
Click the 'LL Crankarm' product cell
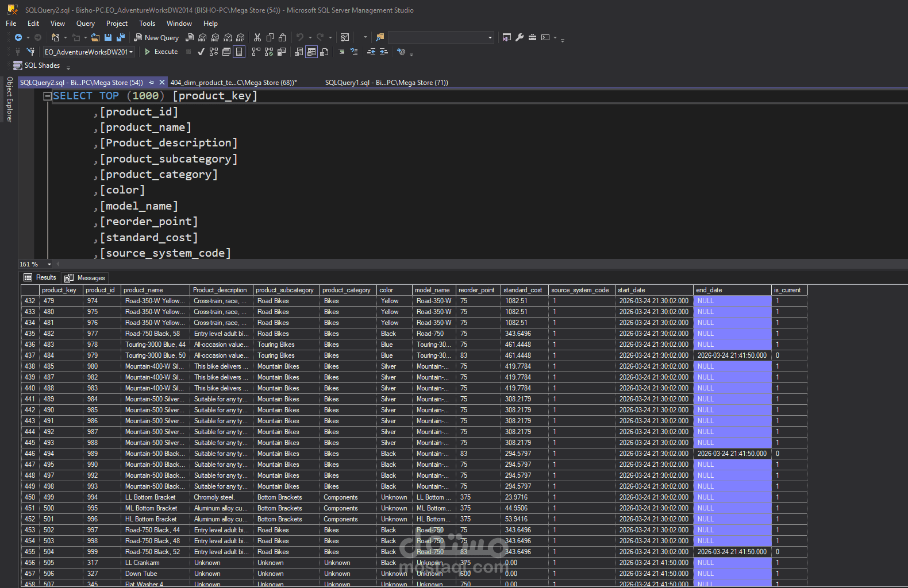(155, 563)
